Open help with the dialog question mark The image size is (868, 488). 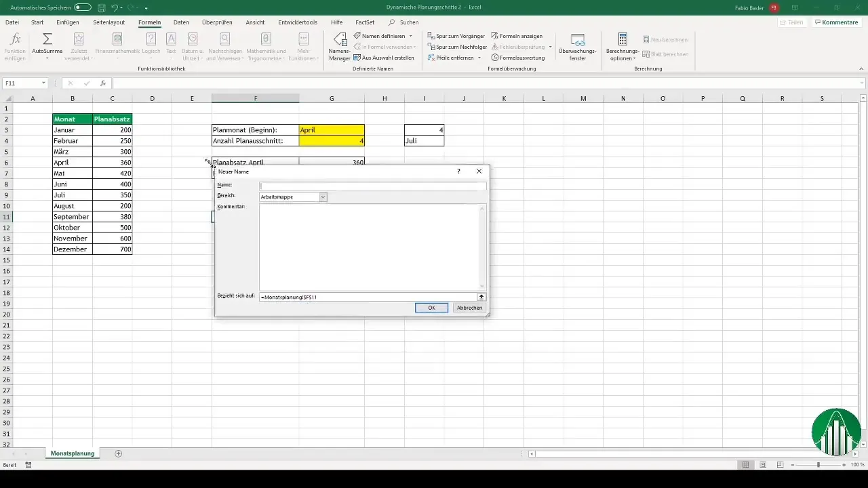coord(459,171)
